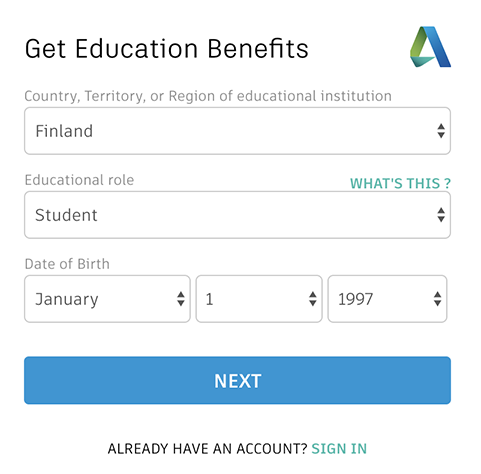
Task: Open the WHAT'S THIS ? help link
Action: click(x=400, y=183)
